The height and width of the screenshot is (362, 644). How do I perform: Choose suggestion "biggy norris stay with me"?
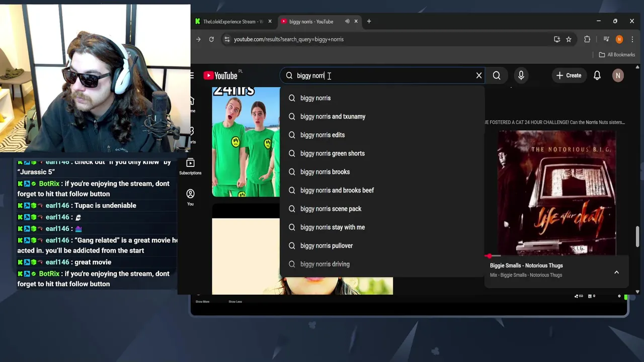coord(382,227)
